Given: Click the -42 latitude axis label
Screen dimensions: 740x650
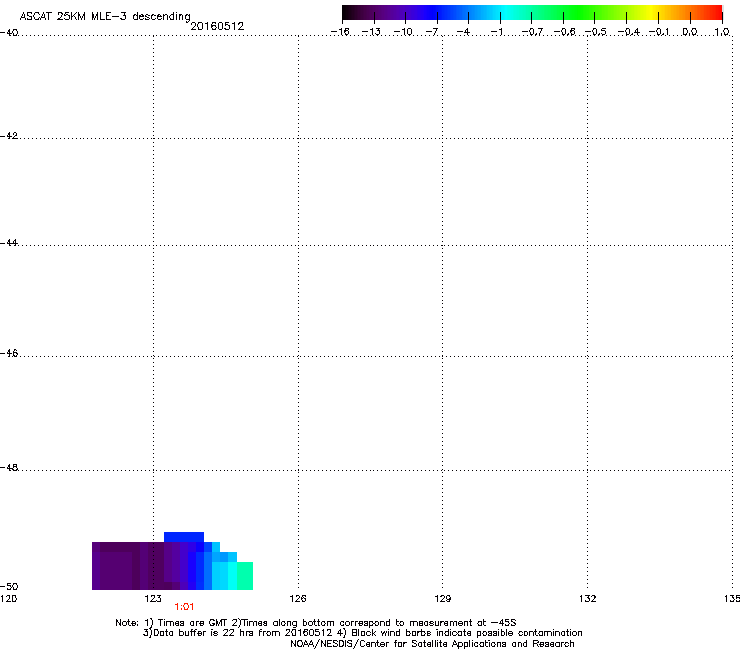Looking at the screenshot, I should [x=9, y=136].
